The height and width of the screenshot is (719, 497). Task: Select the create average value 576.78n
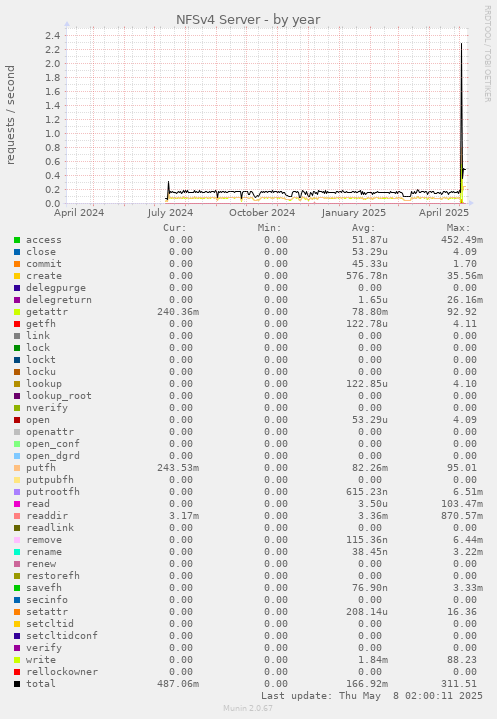(x=367, y=276)
